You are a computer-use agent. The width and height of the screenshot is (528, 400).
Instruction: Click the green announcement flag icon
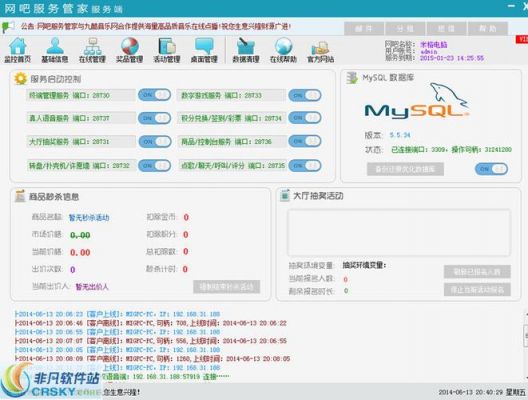tap(8, 27)
